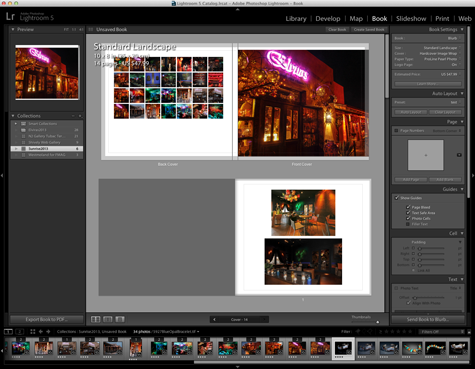This screenshot has width=475, height=369.
Task: Switch to multi-page view mode
Action: pos(96,319)
